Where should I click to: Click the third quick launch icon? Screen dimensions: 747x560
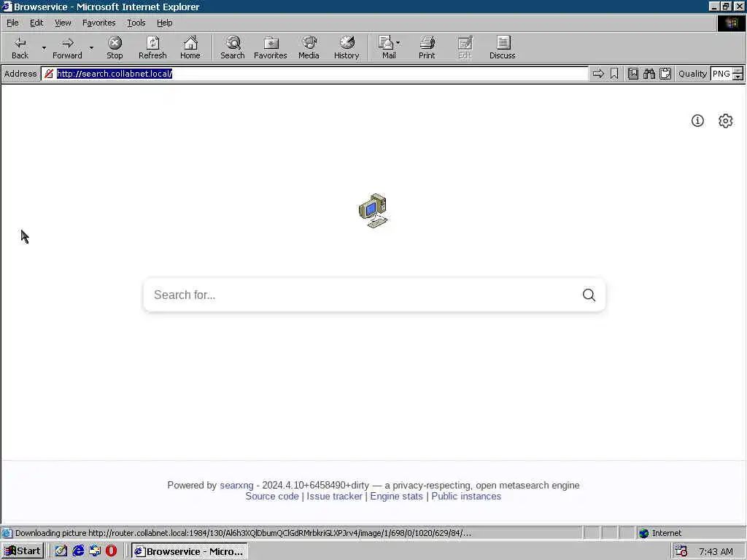(x=95, y=551)
